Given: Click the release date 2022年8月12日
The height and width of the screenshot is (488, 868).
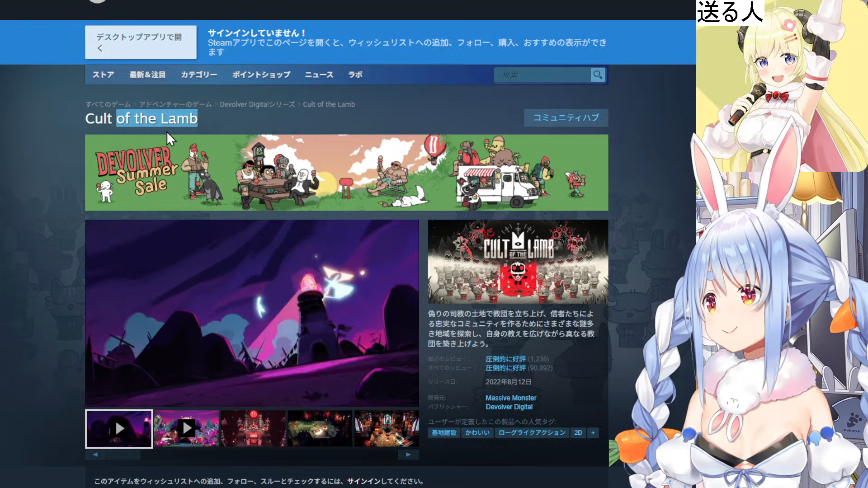Looking at the screenshot, I should tap(509, 382).
